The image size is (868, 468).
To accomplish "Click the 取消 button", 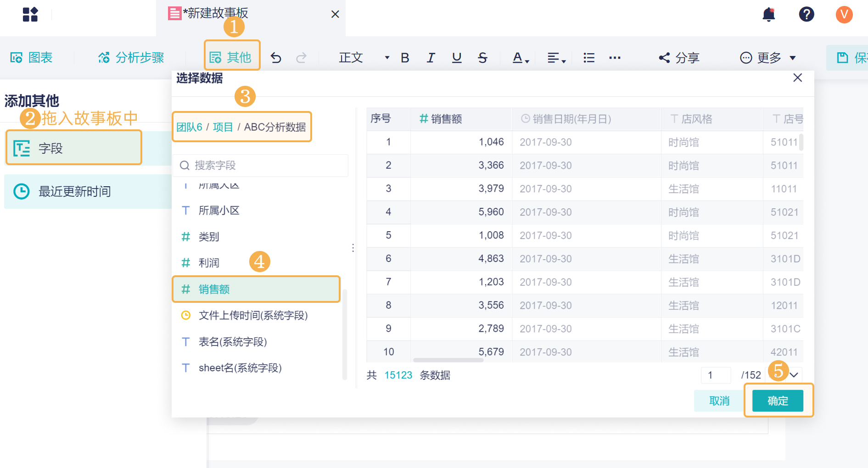I will coord(719,401).
